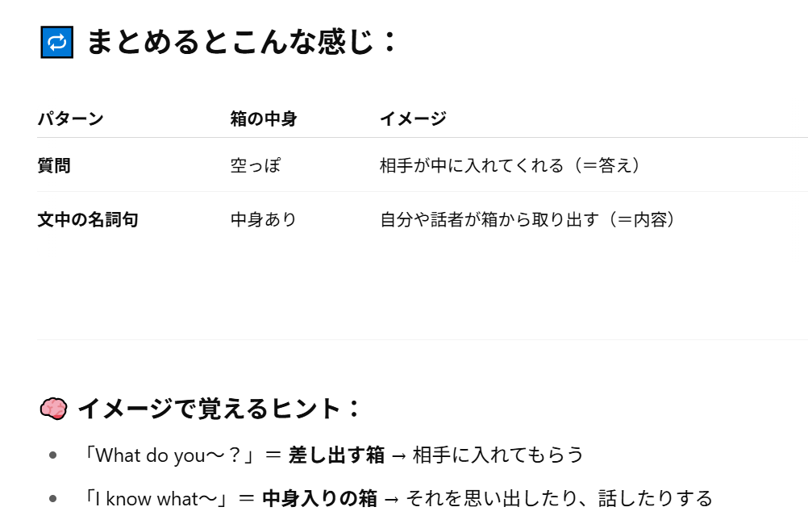
Task: Click the bold text 差し出す箱
Action: click(x=336, y=455)
